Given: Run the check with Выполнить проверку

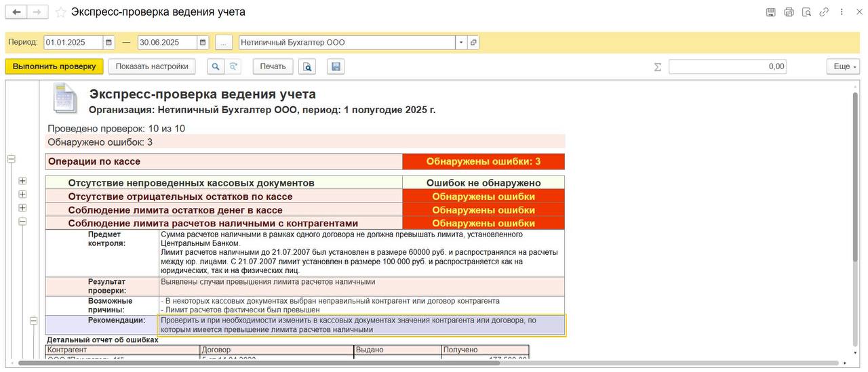Looking at the screenshot, I should [54, 66].
